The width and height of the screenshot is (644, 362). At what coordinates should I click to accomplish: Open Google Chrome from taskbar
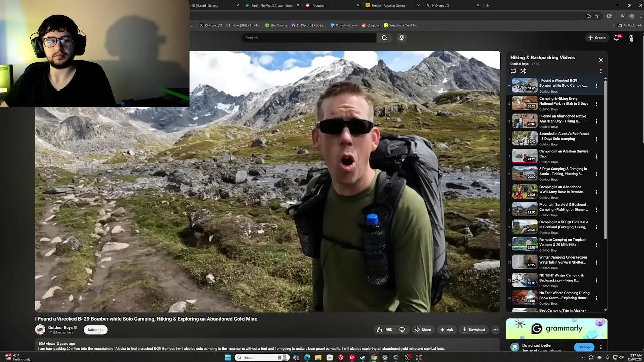[x=374, y=357]
